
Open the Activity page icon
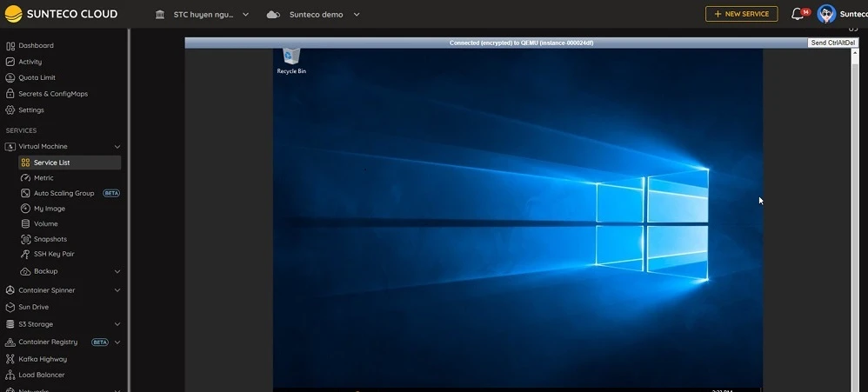(10, 62)
